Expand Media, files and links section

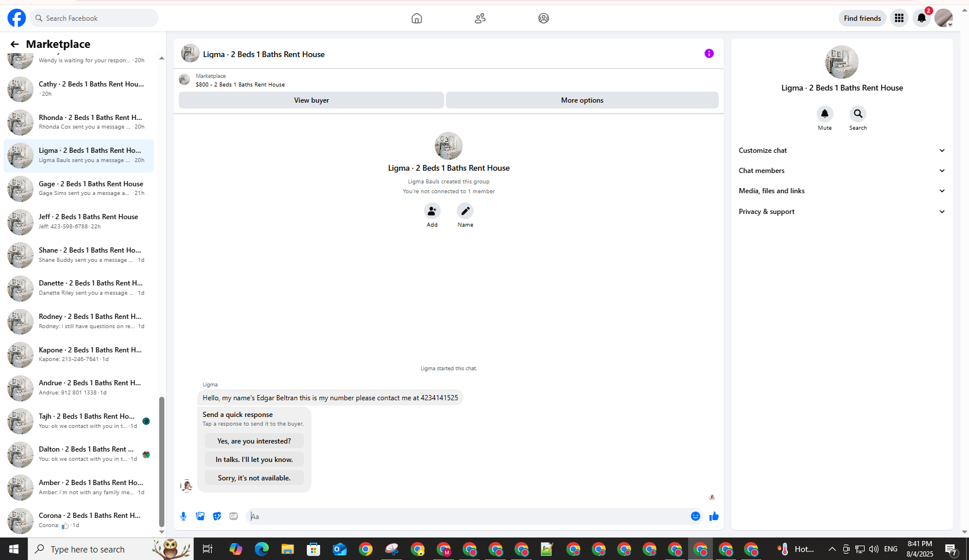coord(842,191)
